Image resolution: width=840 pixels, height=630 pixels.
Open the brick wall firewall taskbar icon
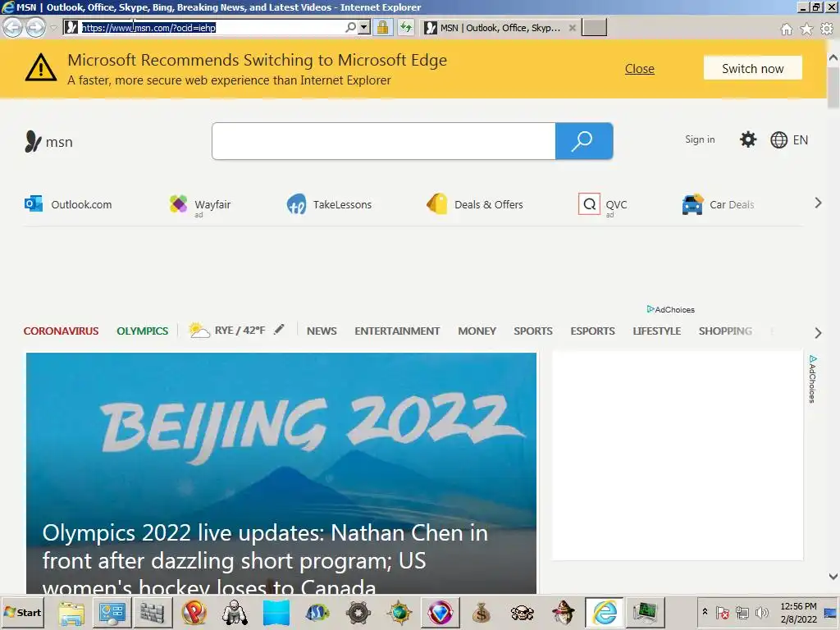click(153, 612)
